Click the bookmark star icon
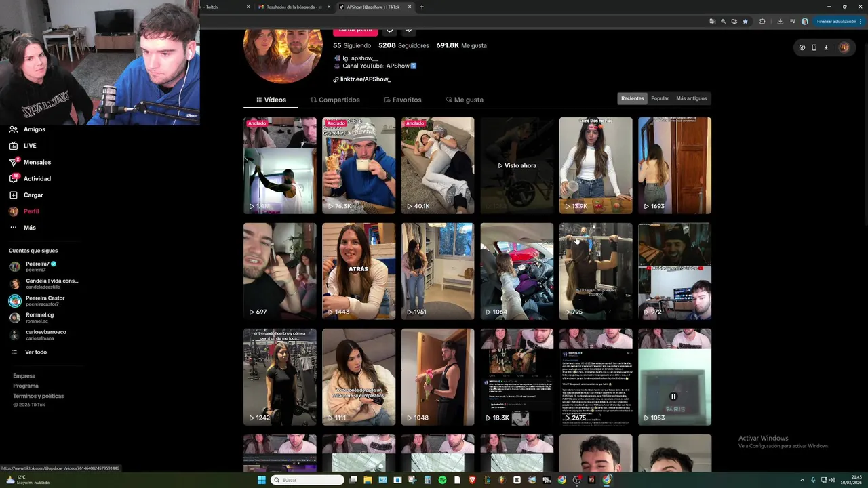The image size is (868, 488). point(745,22)
